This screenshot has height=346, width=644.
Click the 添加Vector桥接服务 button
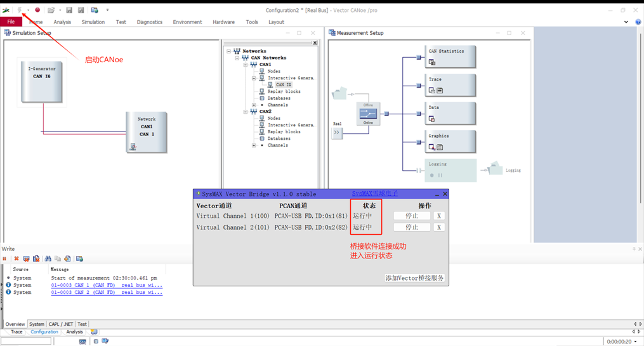[x=415, y=278]
